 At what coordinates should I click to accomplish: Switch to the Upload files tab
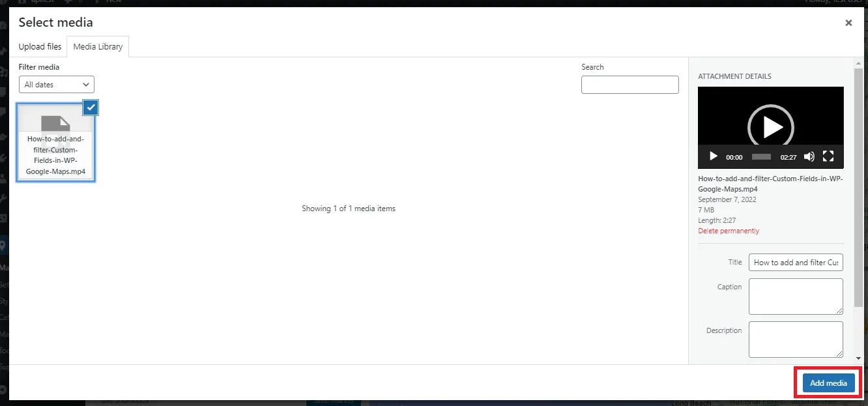click(40, 47)
